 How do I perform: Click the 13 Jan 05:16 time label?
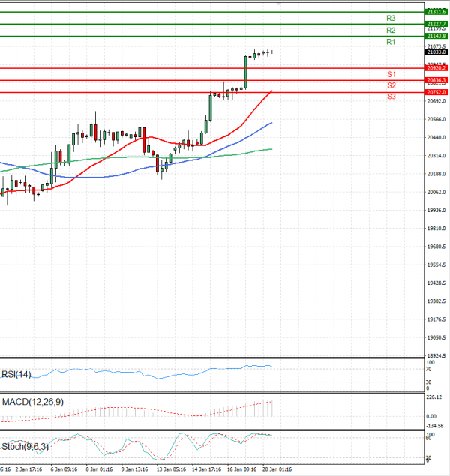click(171, 469)
